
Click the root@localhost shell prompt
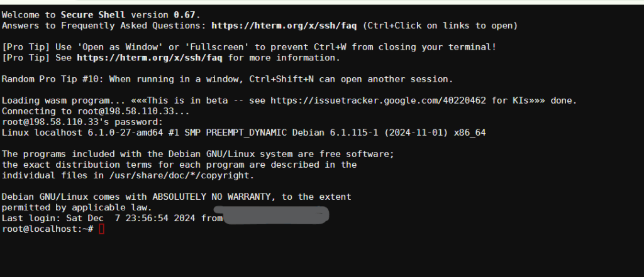click(47, 229)
